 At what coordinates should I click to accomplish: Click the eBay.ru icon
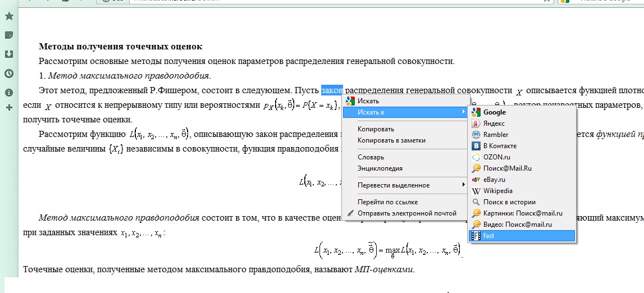476,179
